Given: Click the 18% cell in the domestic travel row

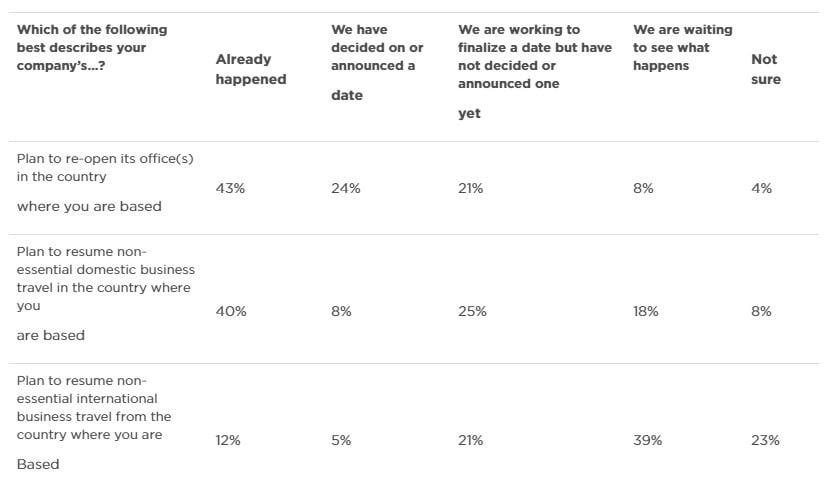Looking at the screenshot, I should click(x=645, y=311).
